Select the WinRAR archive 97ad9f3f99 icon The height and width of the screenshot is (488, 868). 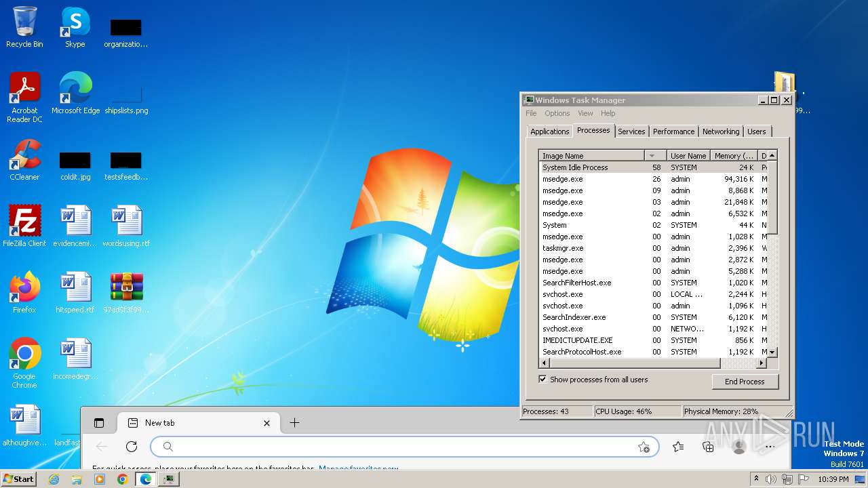tap(126, 293)
